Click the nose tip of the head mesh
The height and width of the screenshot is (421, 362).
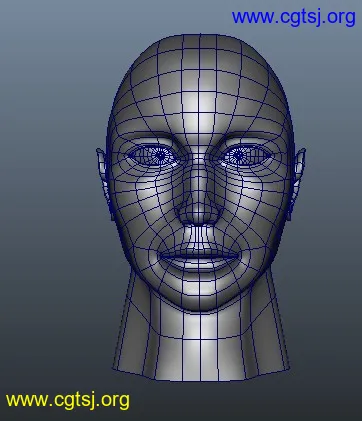tap(199, 212)
